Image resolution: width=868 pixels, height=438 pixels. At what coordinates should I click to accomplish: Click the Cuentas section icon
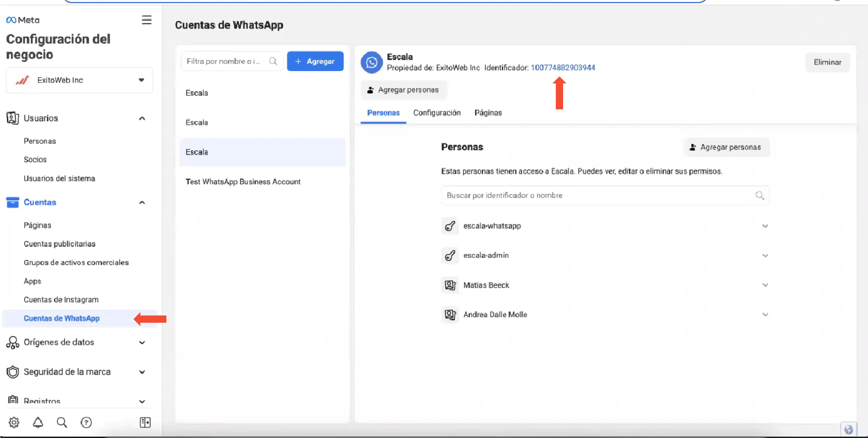(12, 202)
